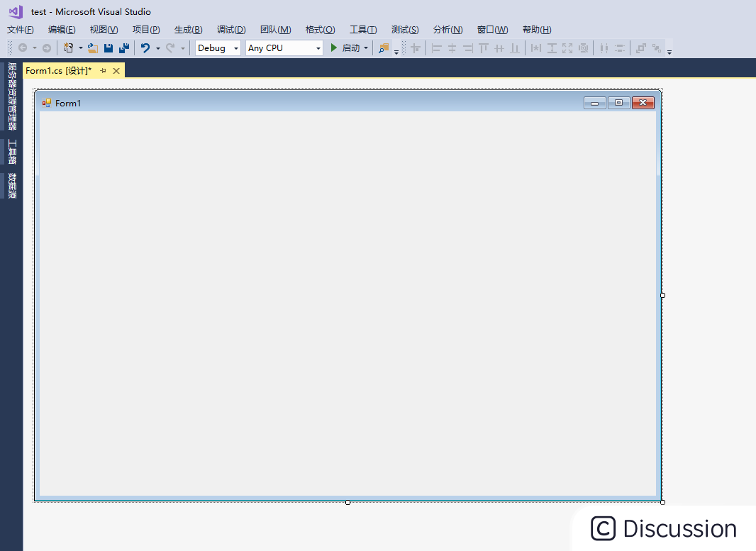Click the Navigate Forward arrow icon
756x551 pixels.
pyautogui.click(x=47, y=48)
